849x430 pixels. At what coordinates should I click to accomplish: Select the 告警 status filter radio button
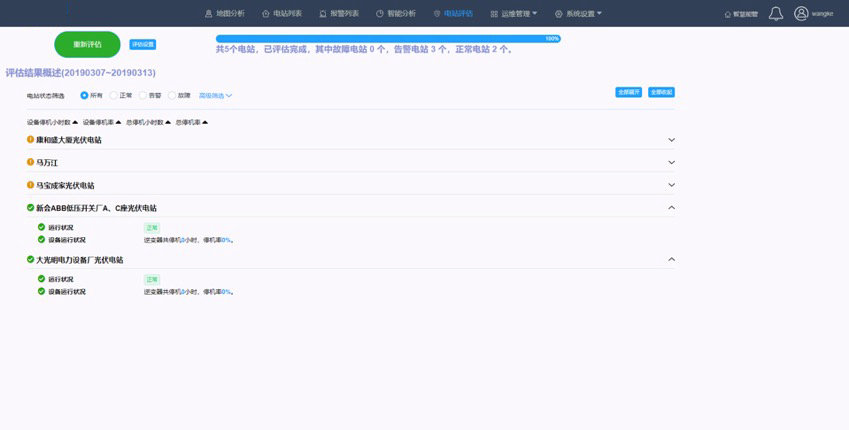click(x=143, y=95)
